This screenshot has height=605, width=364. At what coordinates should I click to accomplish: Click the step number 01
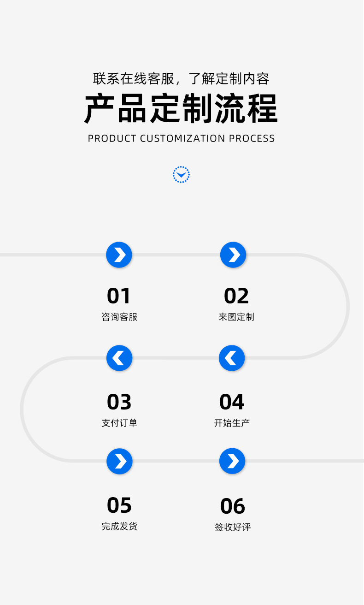pyautogui.click(x=119, y=296)
